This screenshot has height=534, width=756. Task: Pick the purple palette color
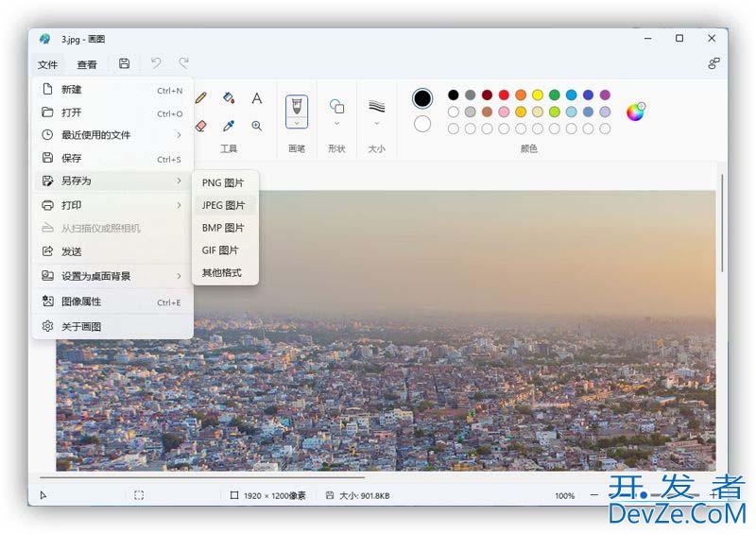pyautogui.click(x=605, y=95)
